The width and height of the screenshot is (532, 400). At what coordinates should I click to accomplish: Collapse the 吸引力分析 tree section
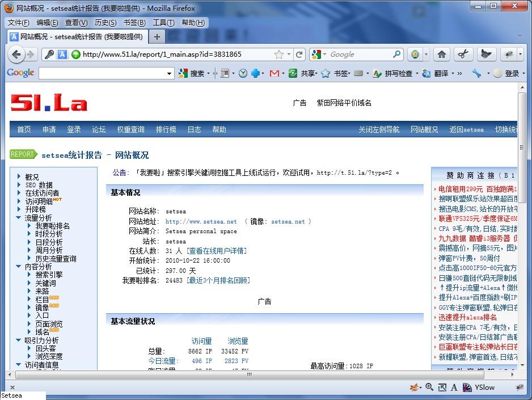(x=18, y=340)
